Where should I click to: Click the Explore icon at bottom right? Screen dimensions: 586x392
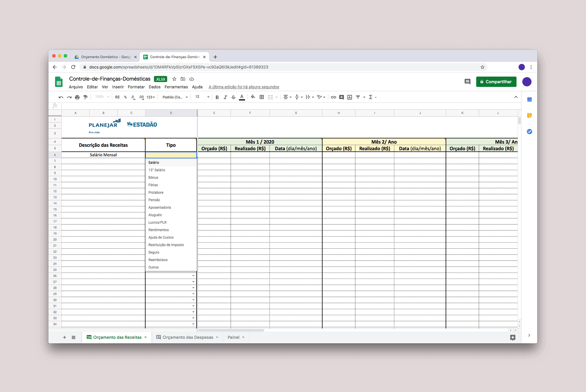tap(513, 337)
